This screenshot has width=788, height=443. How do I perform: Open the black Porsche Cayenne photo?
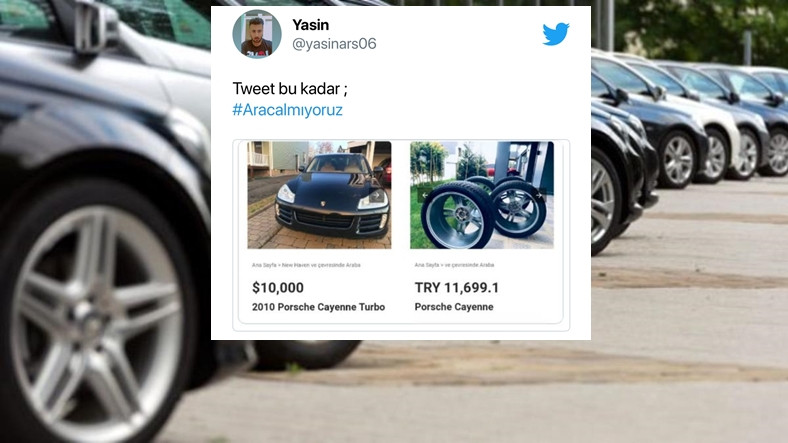319,195
